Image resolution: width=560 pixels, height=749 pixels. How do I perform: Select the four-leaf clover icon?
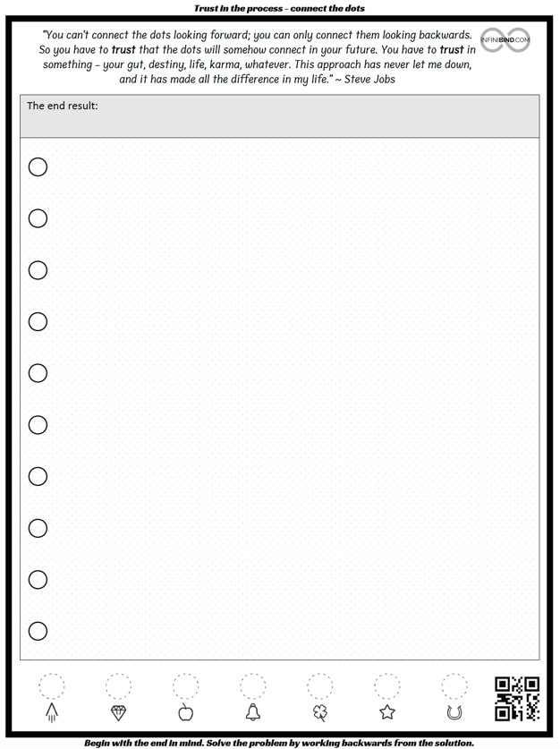click(x=320, y=712)
